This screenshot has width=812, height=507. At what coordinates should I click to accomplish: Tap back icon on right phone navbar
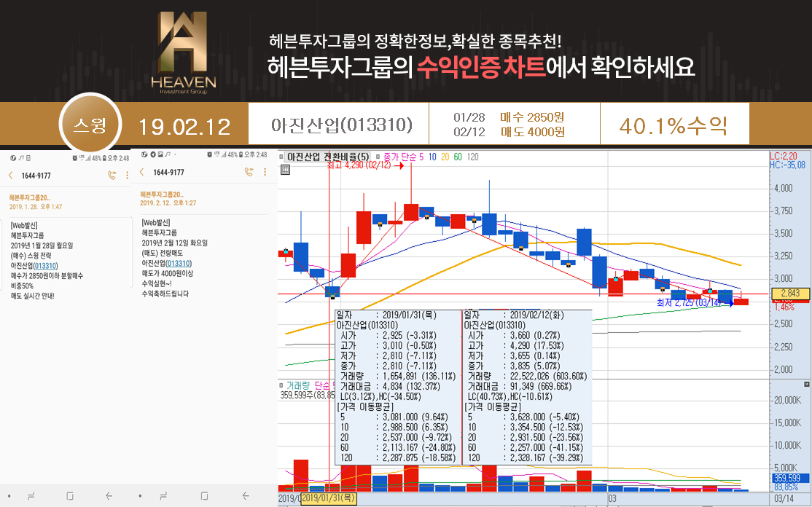point(246,495)
